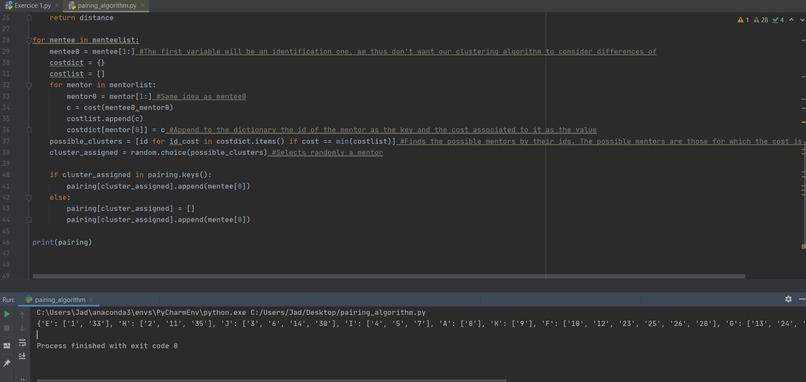The height and width of the screenshot is (382, 806).
Task: Jump to previous highlighted problem arrow
Action: pos(792,20)
